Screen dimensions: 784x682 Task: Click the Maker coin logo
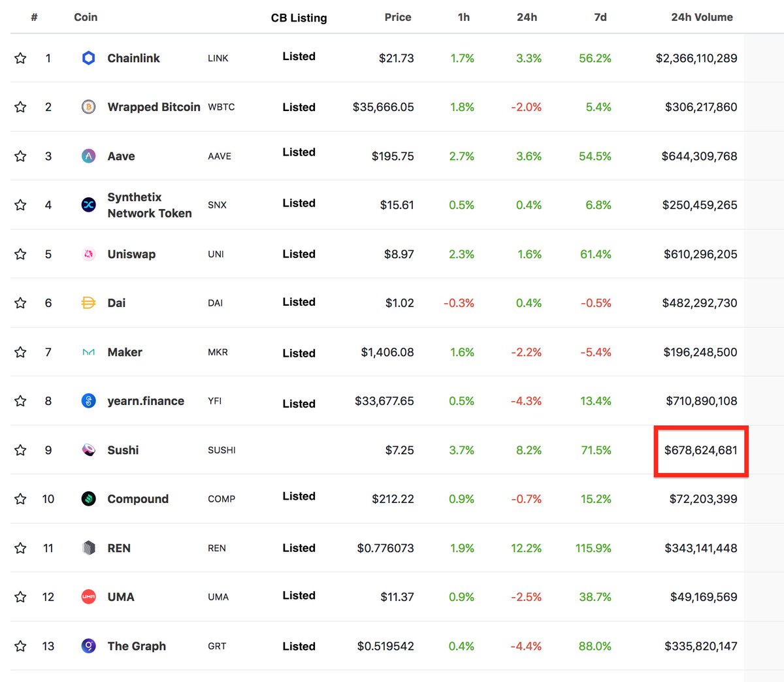click(88, 352)
